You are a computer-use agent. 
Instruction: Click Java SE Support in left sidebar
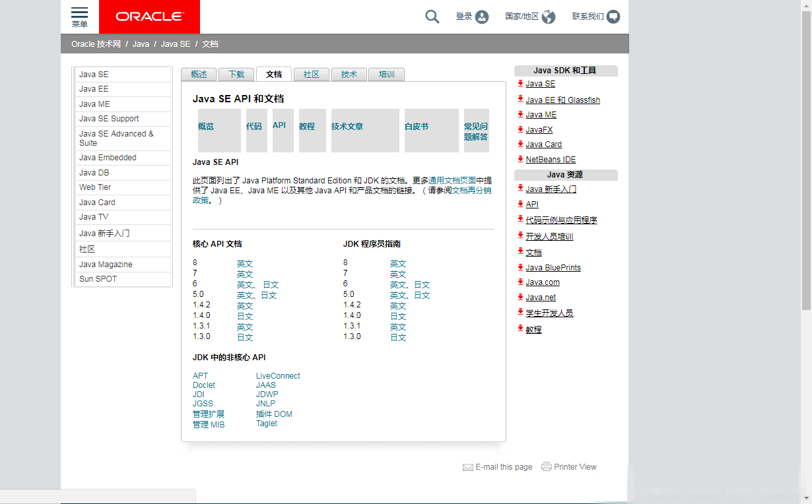pos(123,119)
